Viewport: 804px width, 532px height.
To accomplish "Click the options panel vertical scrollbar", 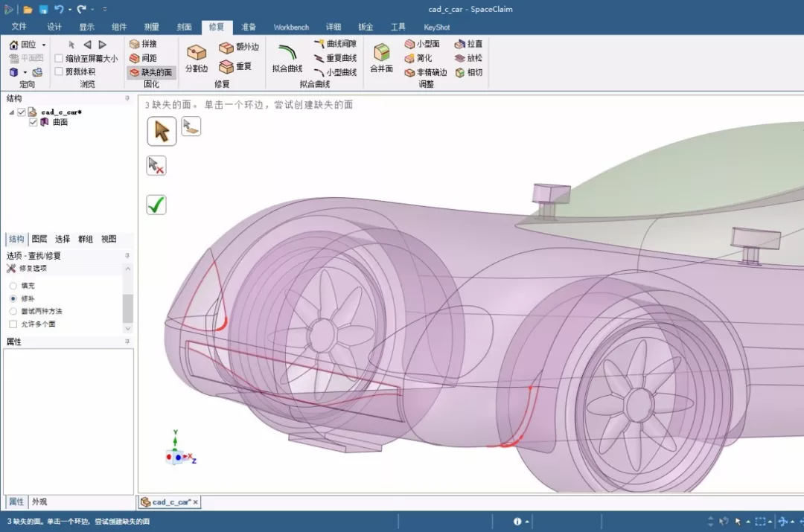I will point(128,307).
